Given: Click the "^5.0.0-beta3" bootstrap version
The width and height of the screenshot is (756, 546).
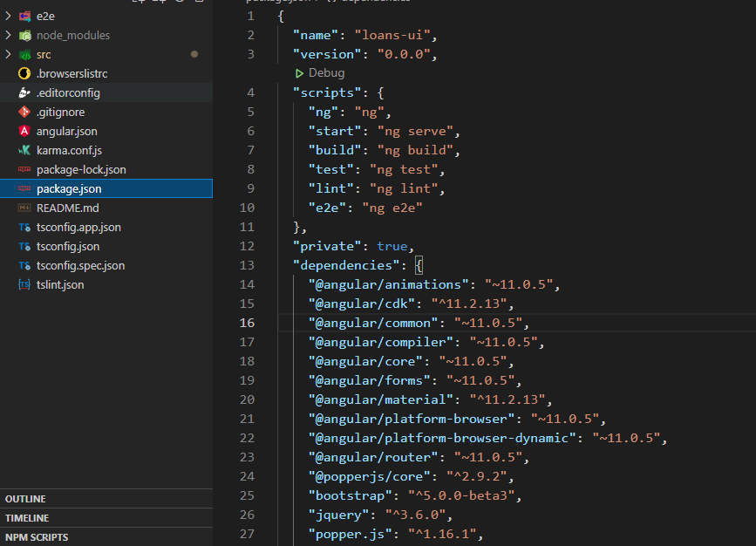Looking at the screenshot, I should (x=461, y=495).
